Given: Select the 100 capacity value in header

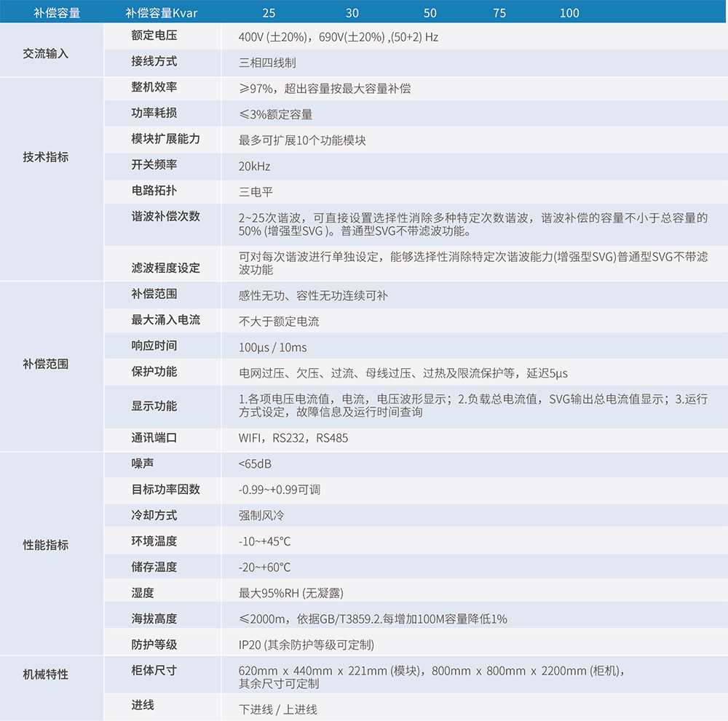Looking at the screenshot, I should click(569, 12).
